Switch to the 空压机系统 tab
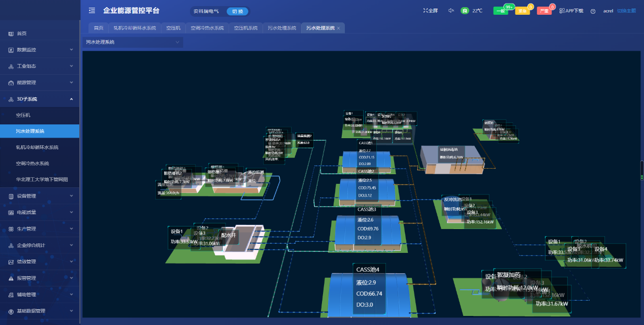Image resolution: width=644 pixels, height=325 pixels. [x=245, y=28]
